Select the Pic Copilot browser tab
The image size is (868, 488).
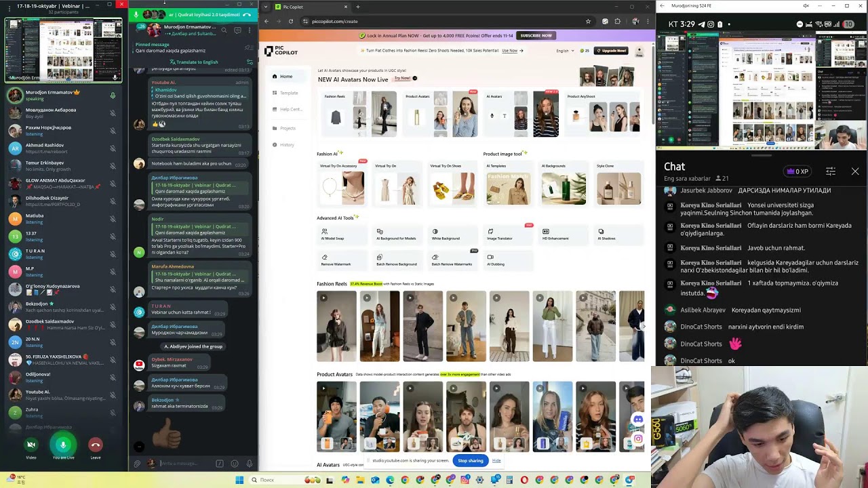(x=309, y=7)
